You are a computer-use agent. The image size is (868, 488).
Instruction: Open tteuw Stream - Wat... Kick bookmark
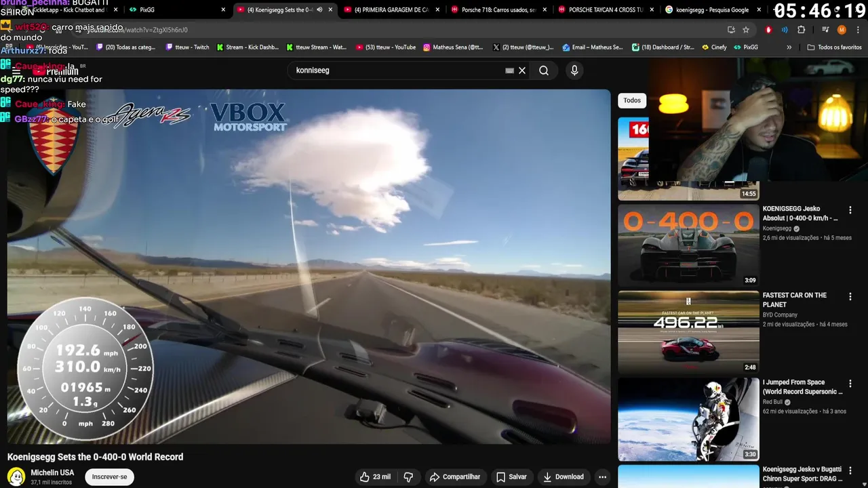[x=317, y=47]
